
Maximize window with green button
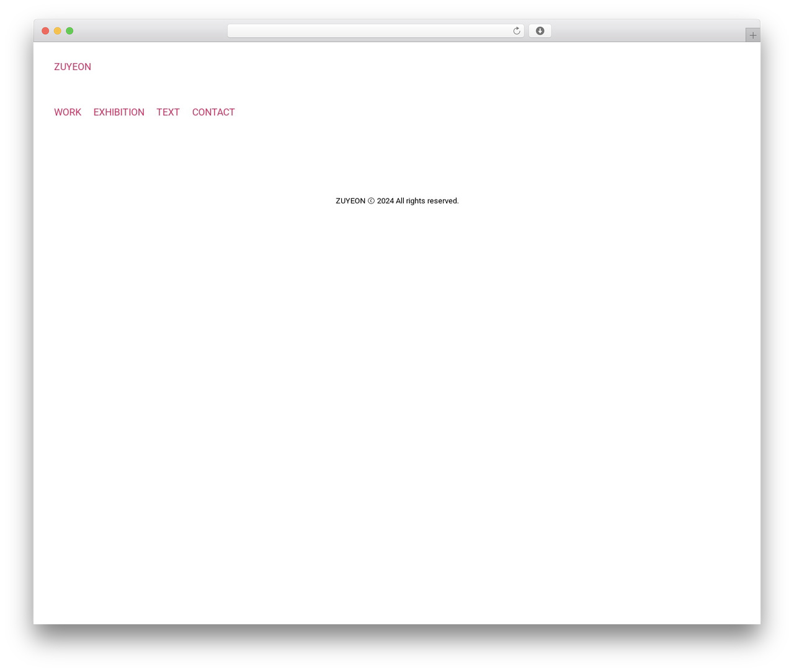coord(69,31)
